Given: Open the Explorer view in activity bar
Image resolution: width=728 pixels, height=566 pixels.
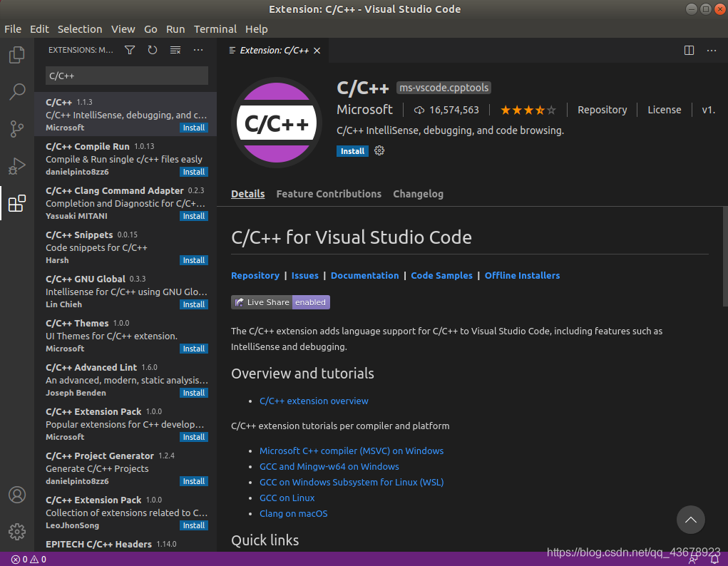Looking at the screenshot, I should pyautogui.click(x=16, y=55).
